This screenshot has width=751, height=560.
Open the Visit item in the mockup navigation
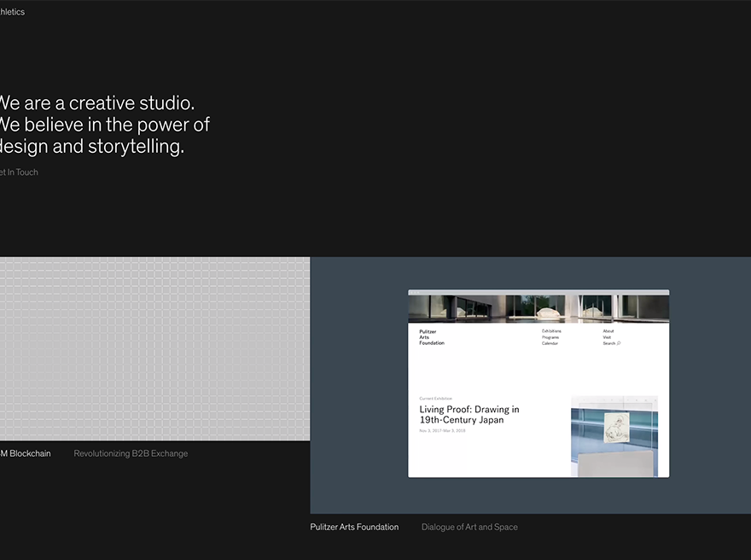[607, 337]
